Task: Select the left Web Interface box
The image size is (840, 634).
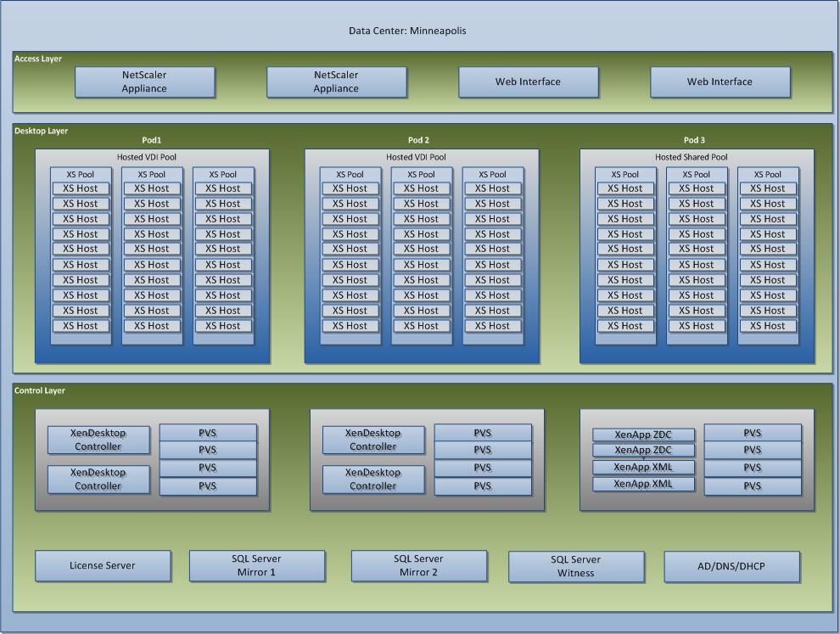Action: [x=528, y=82]
